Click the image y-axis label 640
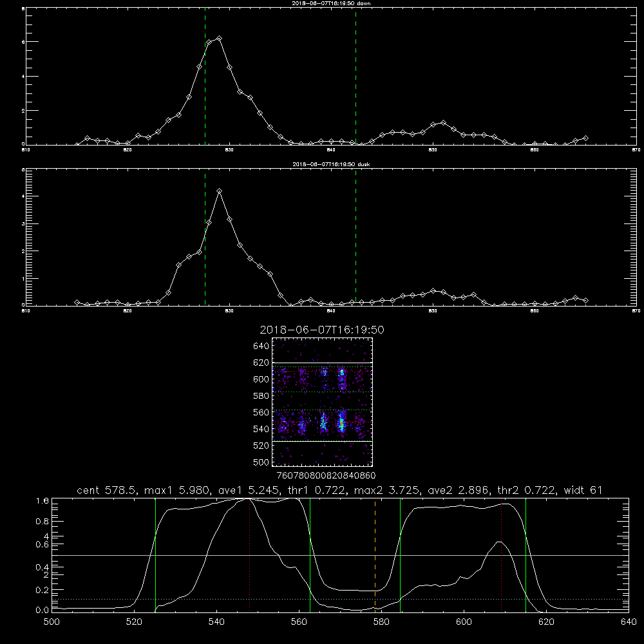644x644 pixels. pos(261,346)
